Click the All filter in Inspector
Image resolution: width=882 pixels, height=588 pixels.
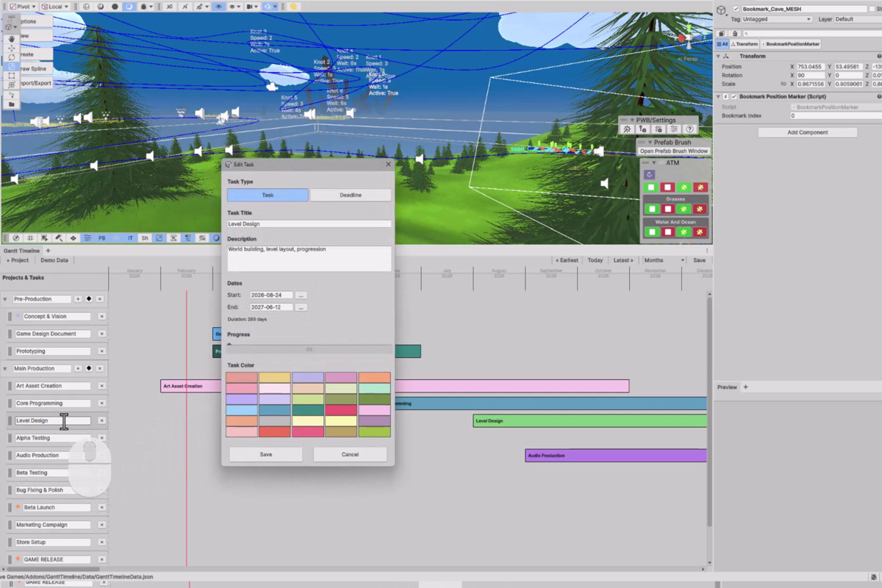(722, 44)
